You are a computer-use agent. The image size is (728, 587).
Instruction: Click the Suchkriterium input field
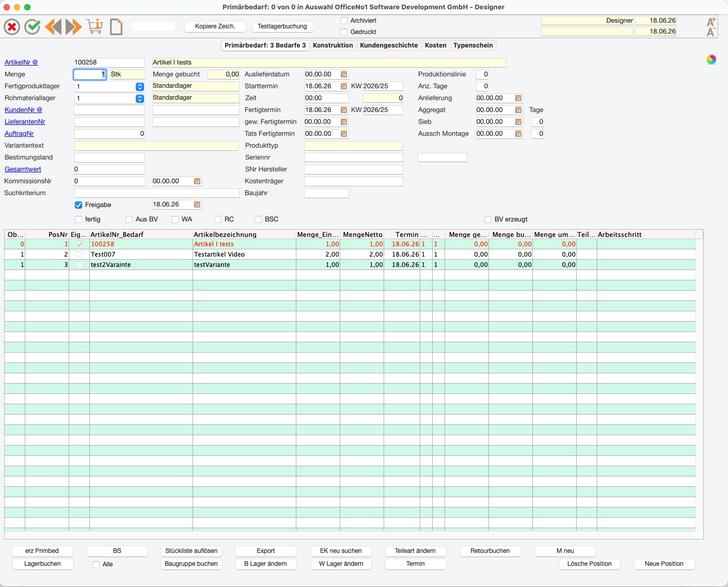click(x=156, y=193)
